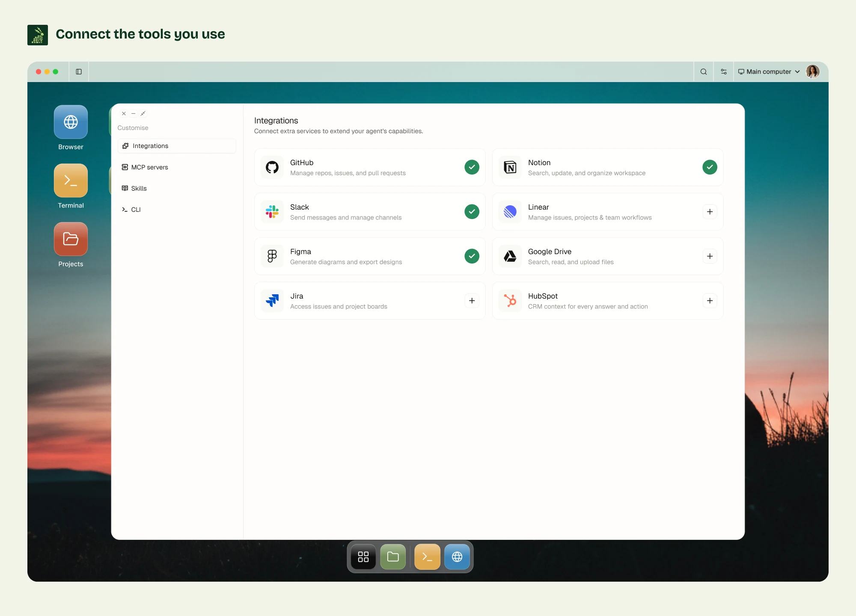This screenshot has width=856, height=616.
Task: Open the Terminal desktop icon
Action: coord(71,181)
